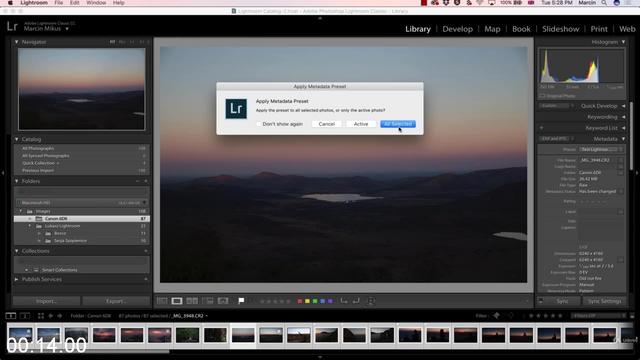This screenshot has width=640, height=360.
Task: Collapse the Images folder tree arrow
Action: (21, 211)
